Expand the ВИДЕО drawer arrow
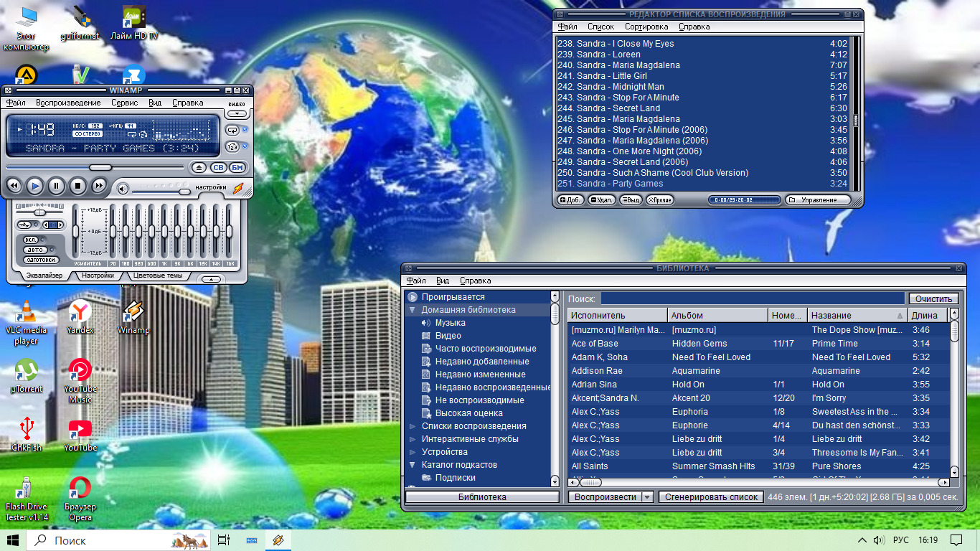 coord(236,113)
